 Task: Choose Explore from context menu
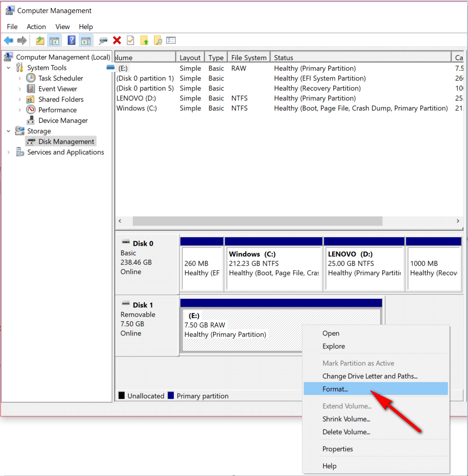point(376,346)
